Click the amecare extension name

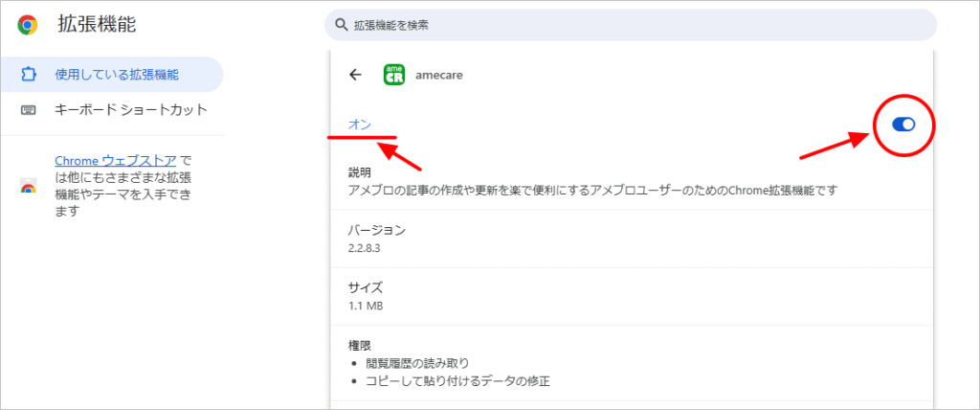(x=439, y=75)
